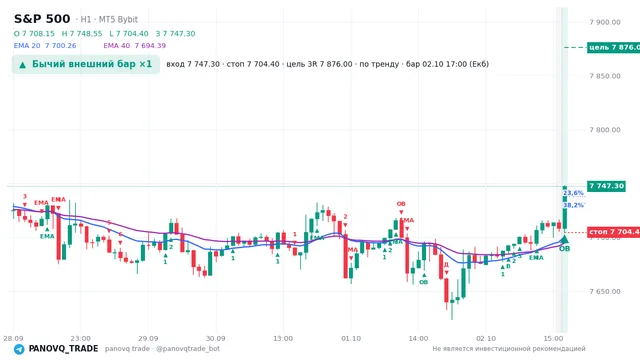
Task: Click the 15:00 time axis label
Action: tap(553, 338)
